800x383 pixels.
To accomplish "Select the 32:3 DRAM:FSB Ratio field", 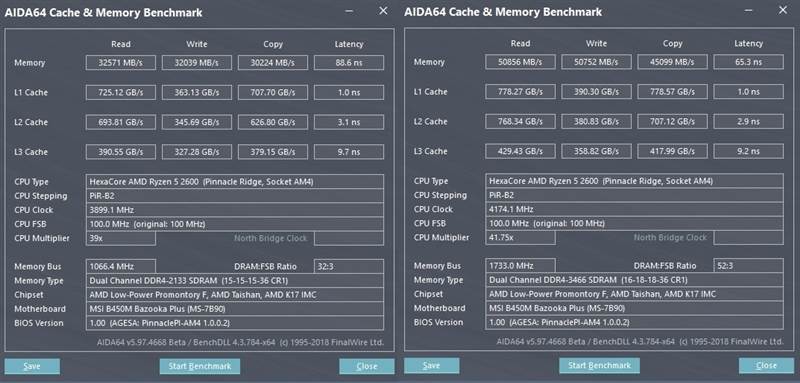I will (349, 266).
